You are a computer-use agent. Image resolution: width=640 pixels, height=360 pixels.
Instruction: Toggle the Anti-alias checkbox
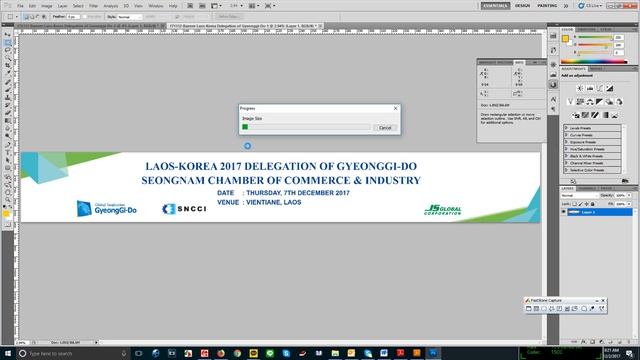point(84,17)
